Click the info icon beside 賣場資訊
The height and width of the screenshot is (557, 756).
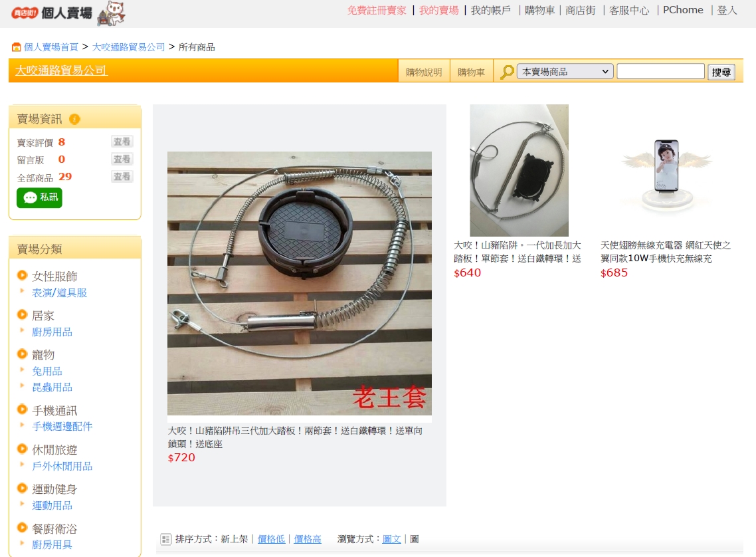74,119
